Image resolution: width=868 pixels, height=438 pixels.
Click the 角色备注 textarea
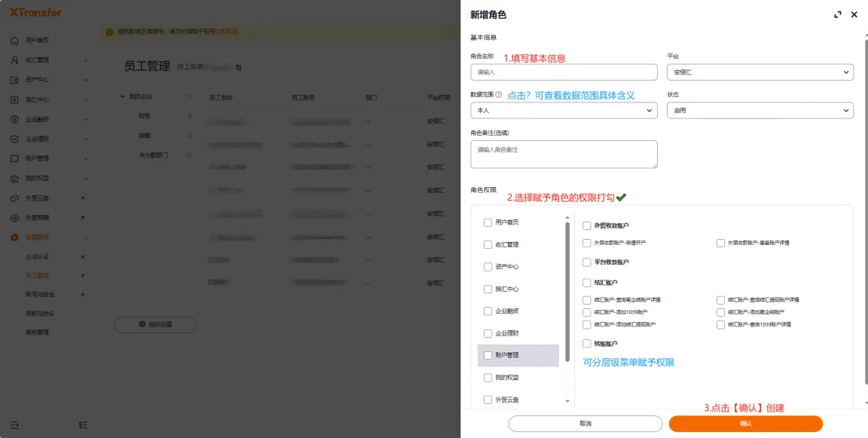coord(564,154)
